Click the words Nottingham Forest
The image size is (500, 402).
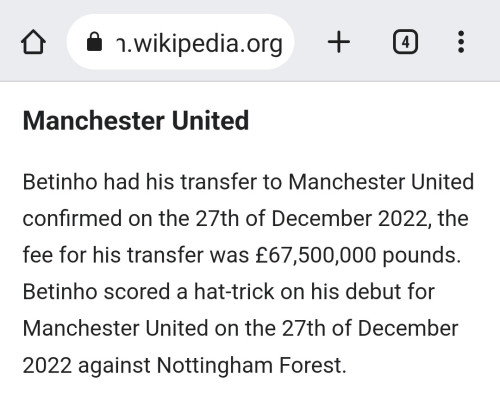249,365
